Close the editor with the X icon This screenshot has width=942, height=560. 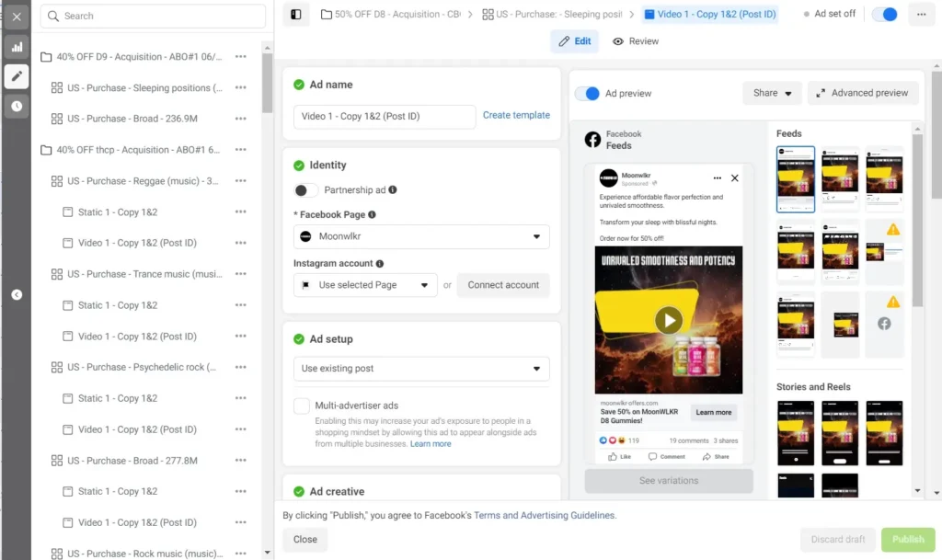(17, 17)
